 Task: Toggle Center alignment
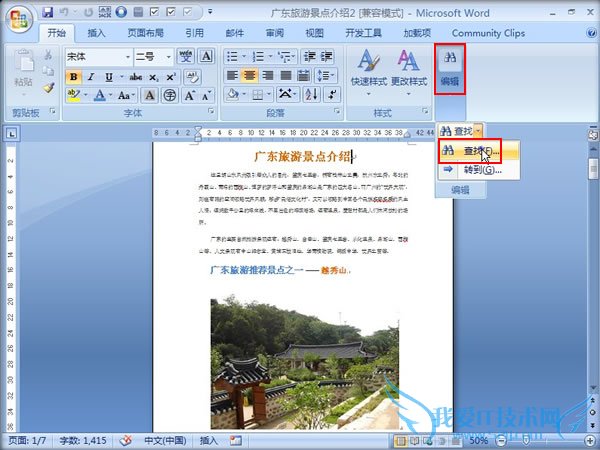(x=250, y=75)
